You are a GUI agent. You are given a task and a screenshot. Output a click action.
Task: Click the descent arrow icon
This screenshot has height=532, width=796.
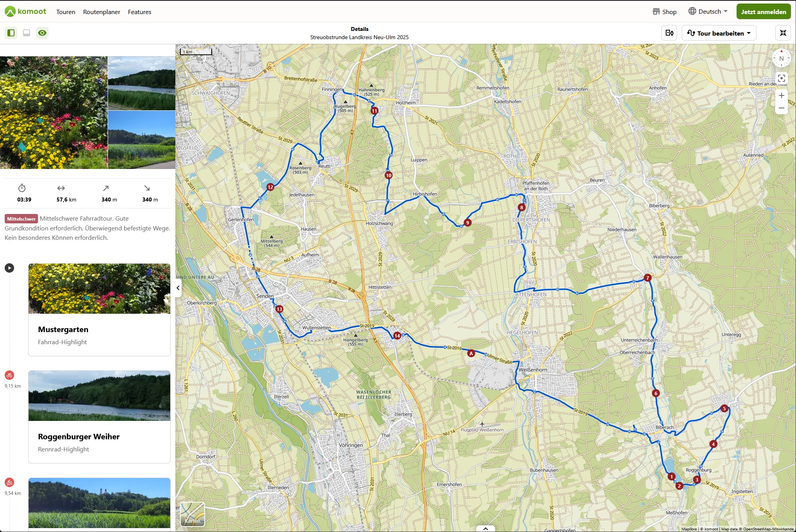point(147,188)
